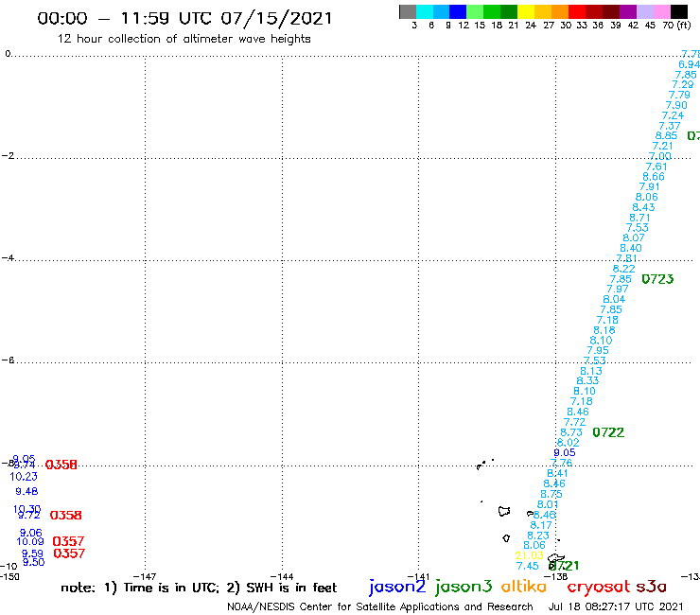Select the 7.00 wave height reading
700x615 pixels.
click(x=660, y=156)
